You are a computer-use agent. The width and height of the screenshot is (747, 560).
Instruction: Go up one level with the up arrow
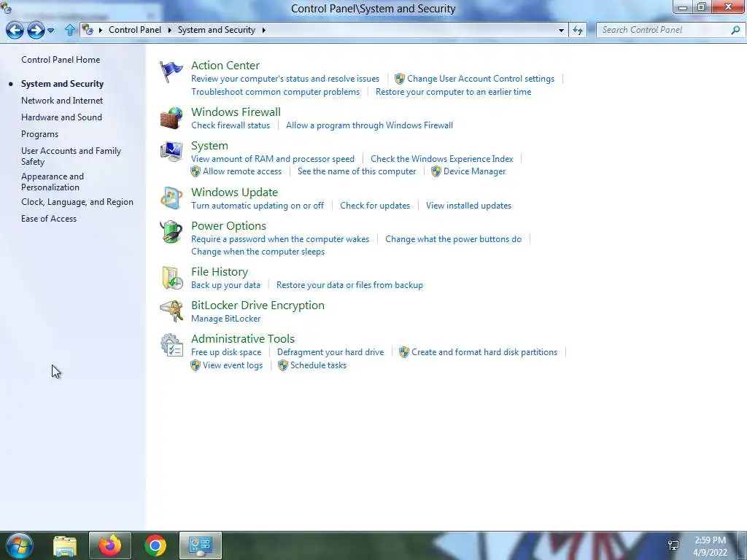(x=70, y=30)
